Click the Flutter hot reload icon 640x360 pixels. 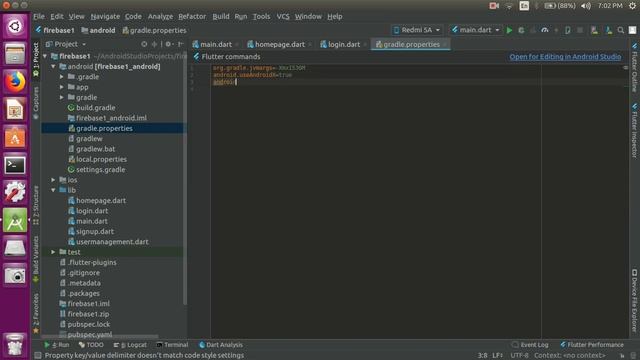556,30
